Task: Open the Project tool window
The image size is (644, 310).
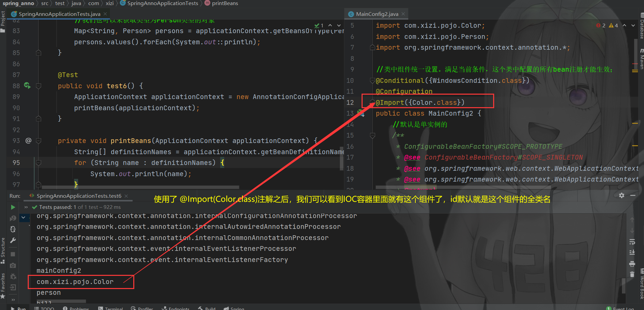Action: pyautogui.click(x=3, y=22)
